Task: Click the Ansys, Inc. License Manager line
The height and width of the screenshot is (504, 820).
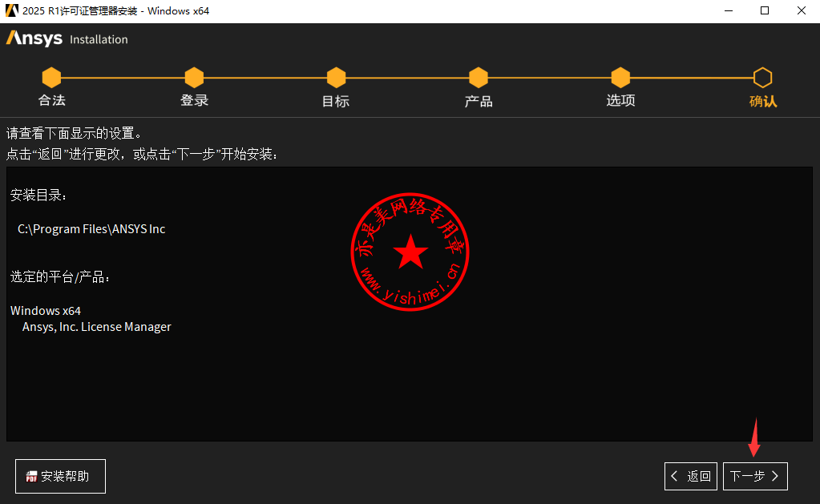Action: pyautogui.click(x=97, y=327)
